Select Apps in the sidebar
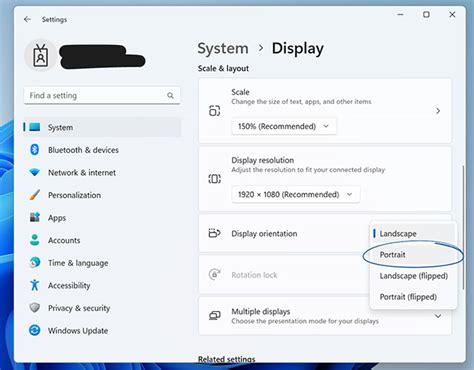This screenshot has height=370, width=474. [102, 217]
